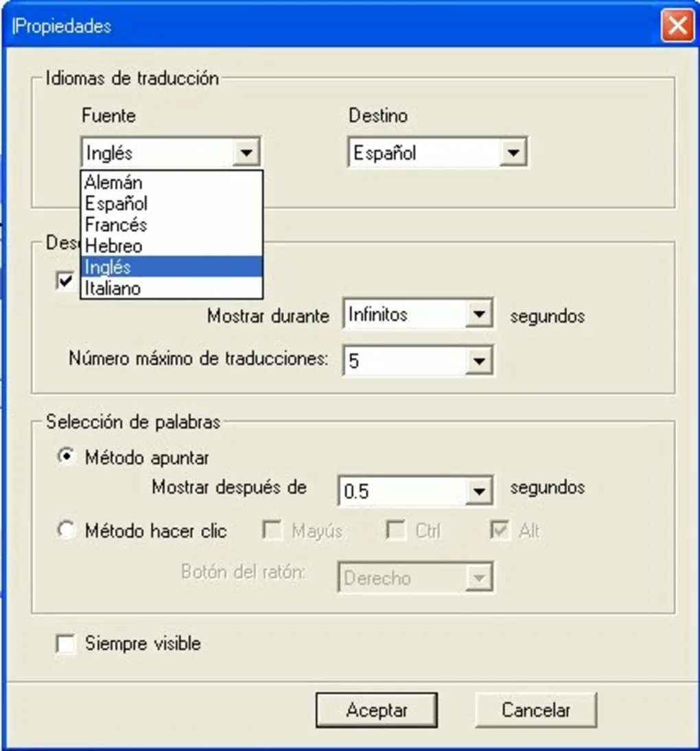Open the Destino language dropdown
This screenshot has height=751, width=700.
tap(513, 153)
